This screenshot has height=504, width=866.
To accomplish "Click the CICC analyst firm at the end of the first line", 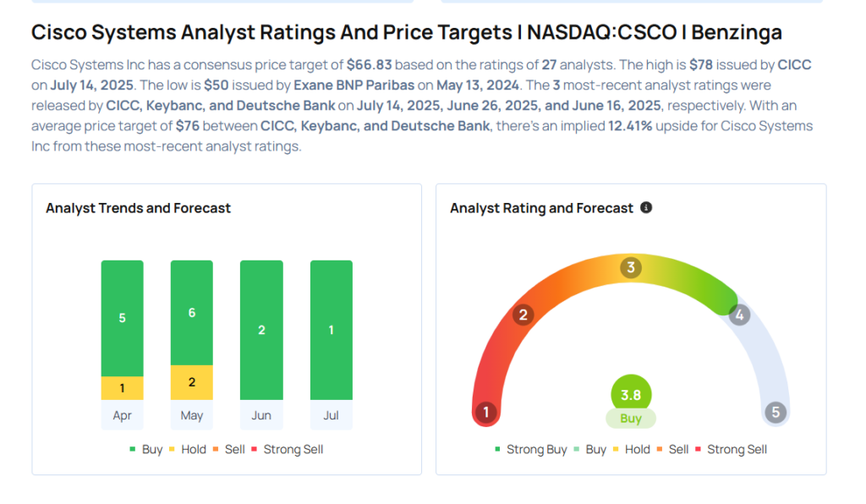I will pyautogui.click(x=794, y=64).
